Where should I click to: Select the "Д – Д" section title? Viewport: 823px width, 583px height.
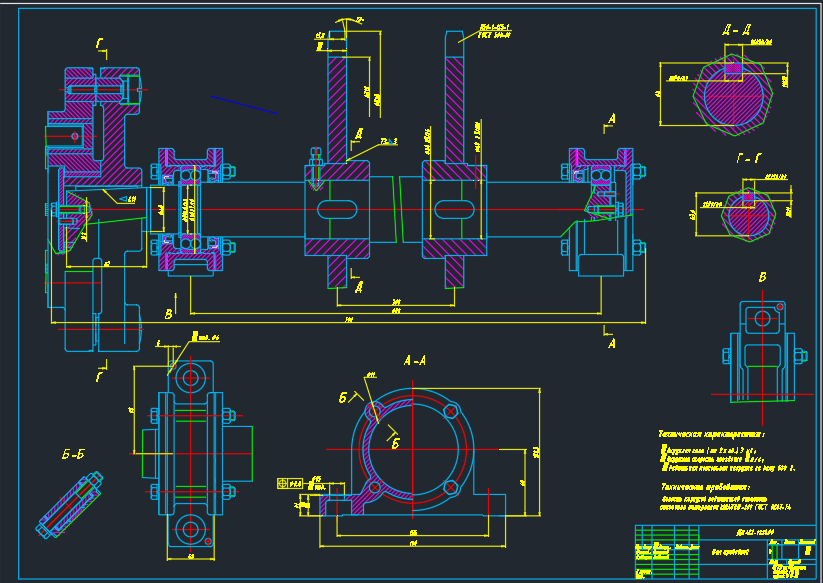(736, 30)
